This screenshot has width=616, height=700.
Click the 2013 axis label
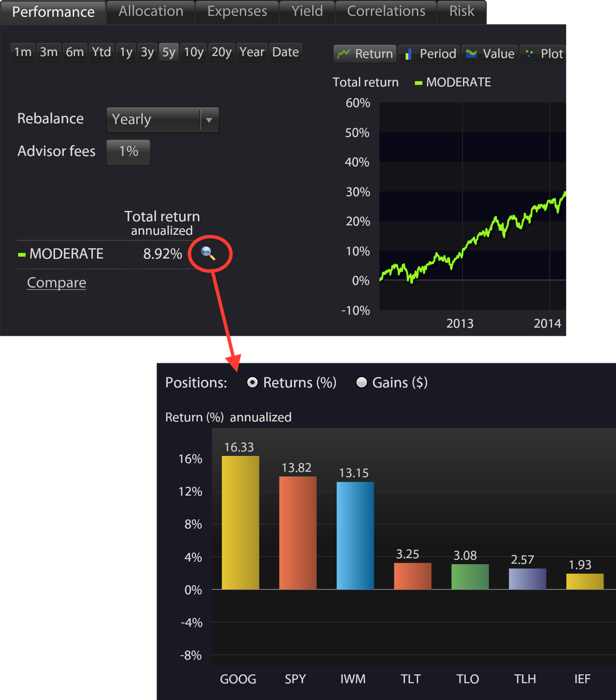coord(460,323)
